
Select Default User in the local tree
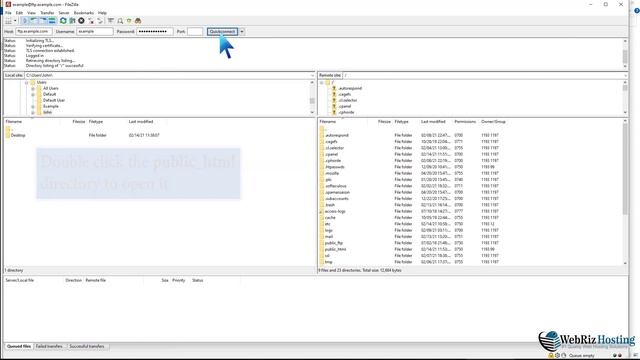click(54, 100)
